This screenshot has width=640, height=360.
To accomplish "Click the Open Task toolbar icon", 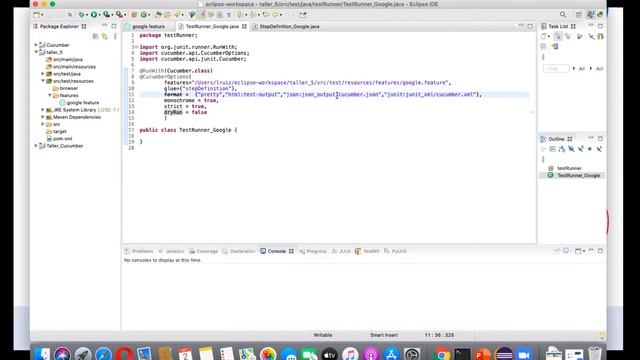I will [167, 15].
